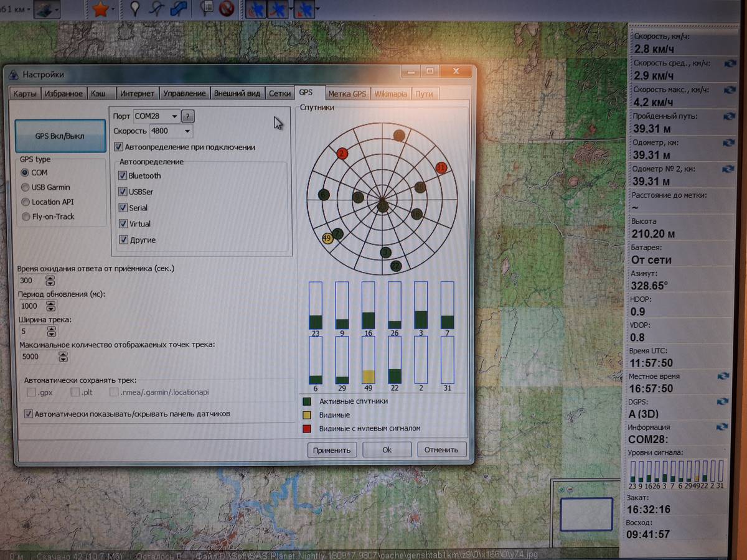Open the Метка GPS tab
This screenshot has width=747, height=560.
click(347, 94)
